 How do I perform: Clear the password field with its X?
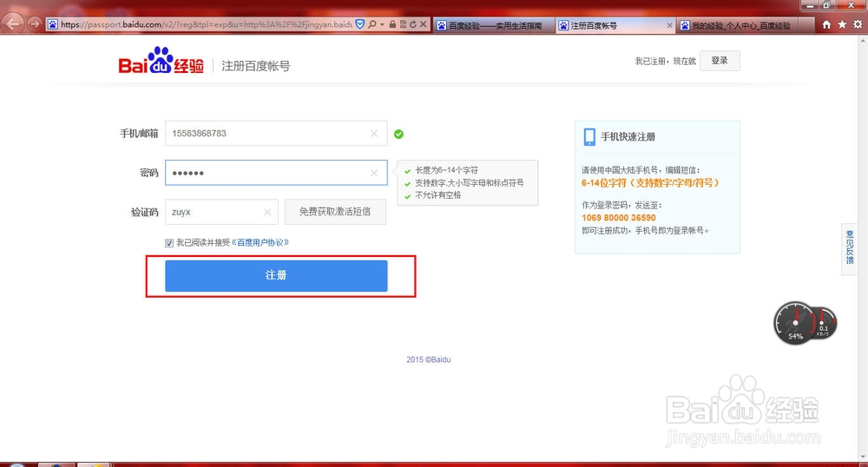pyautogui.click(x=374, y=173)
